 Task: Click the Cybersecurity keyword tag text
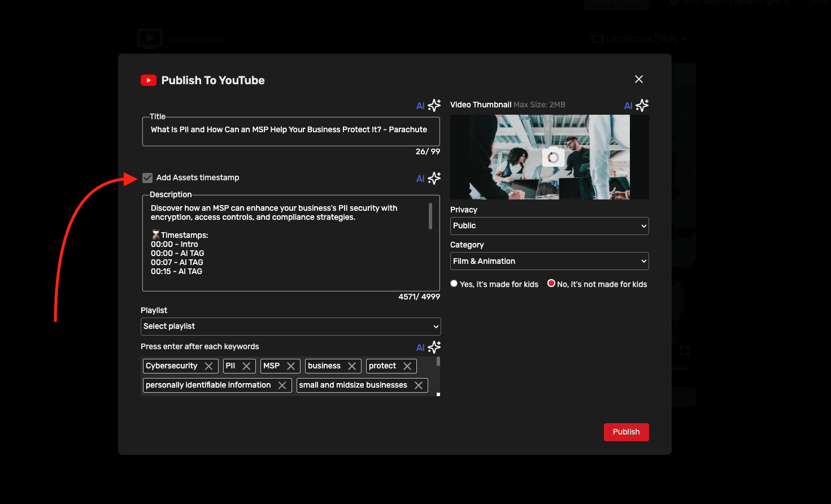(172, 366)
